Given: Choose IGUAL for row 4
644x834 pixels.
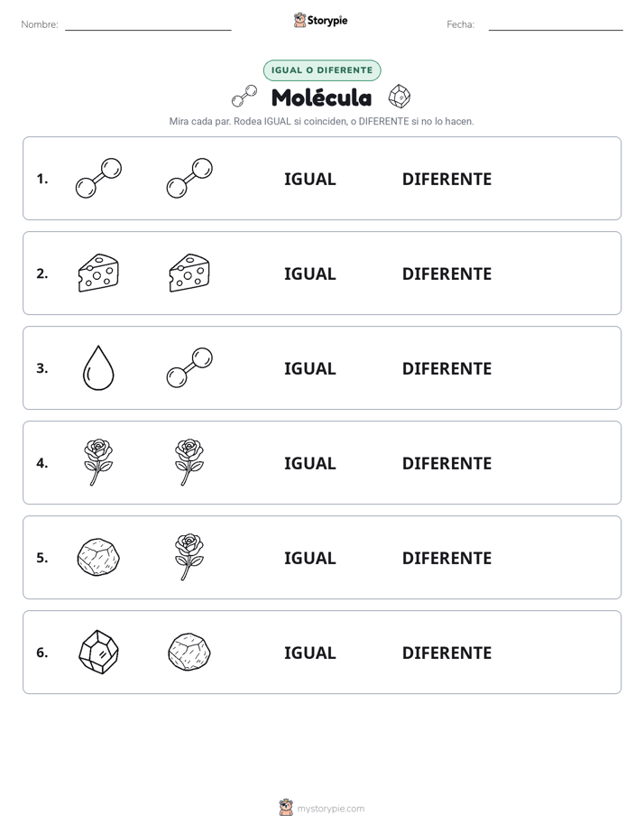Looking at the screenshot, I should (x=309, y=463).
